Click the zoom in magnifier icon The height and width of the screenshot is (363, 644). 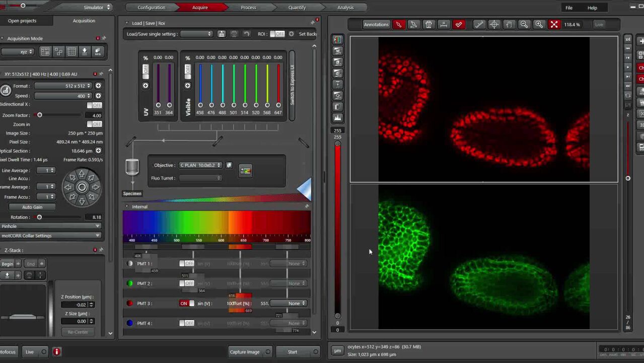coord(539,24)
